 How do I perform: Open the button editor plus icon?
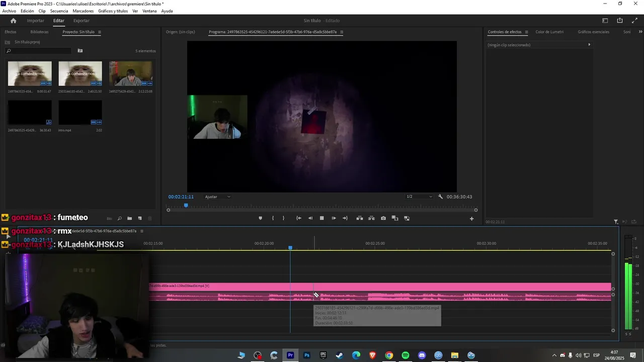[x=471, y=219]
